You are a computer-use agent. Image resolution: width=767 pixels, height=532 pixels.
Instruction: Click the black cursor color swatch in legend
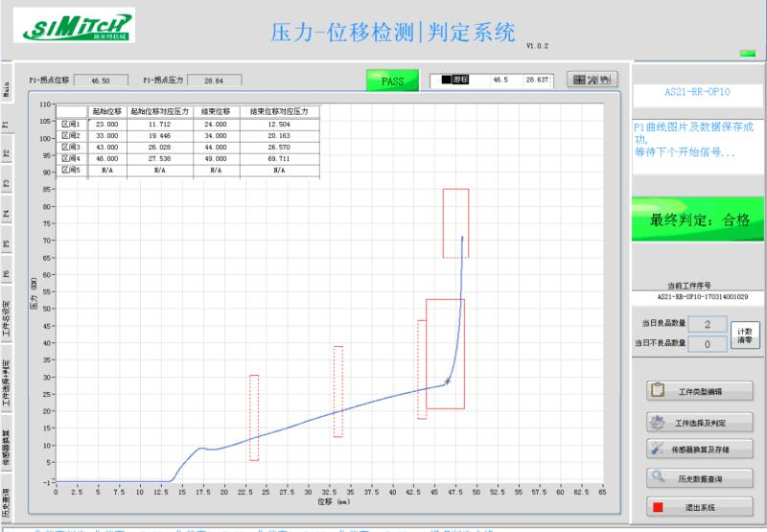(446, 81)
